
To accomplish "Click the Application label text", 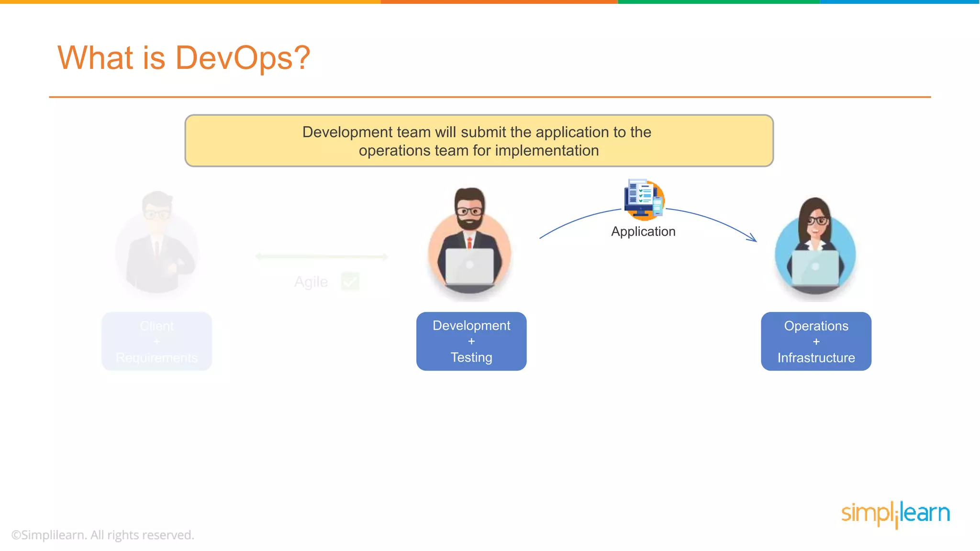I will pos(643,231).
